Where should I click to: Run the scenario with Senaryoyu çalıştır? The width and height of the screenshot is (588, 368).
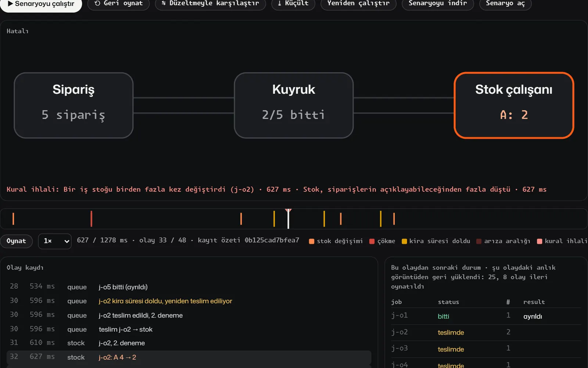(41, 4)
